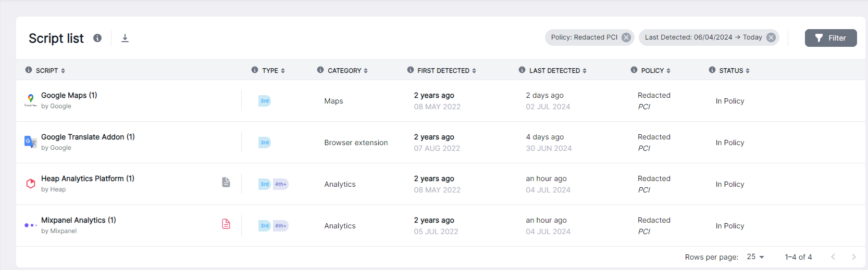Sort by STATUS column
The height and width of the screenshot is (270, 868).
748,71
